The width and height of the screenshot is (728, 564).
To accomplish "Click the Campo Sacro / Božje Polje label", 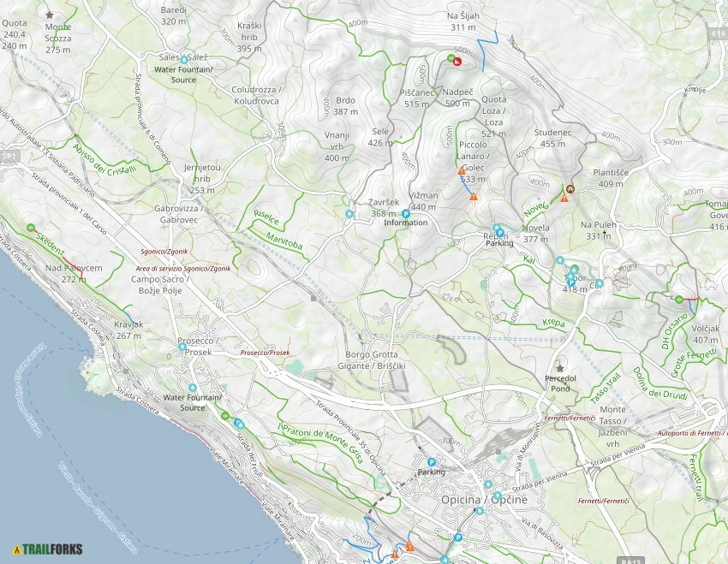I will [x=159, y=285].
